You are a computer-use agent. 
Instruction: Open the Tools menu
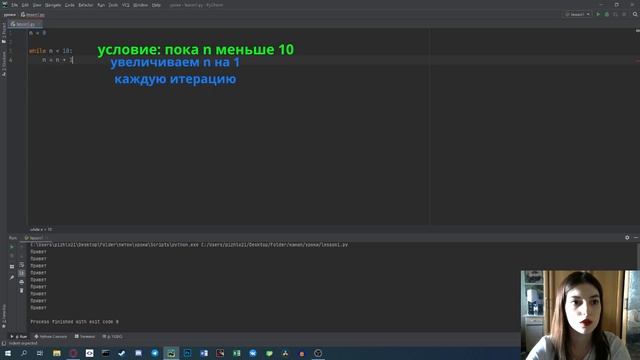[113, 5]
